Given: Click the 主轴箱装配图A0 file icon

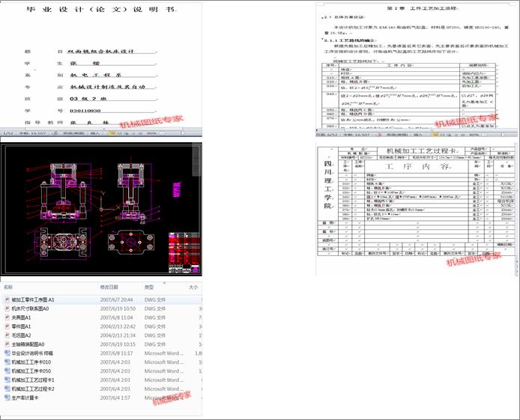Looking at the screenshot, I should click(6, 344).
